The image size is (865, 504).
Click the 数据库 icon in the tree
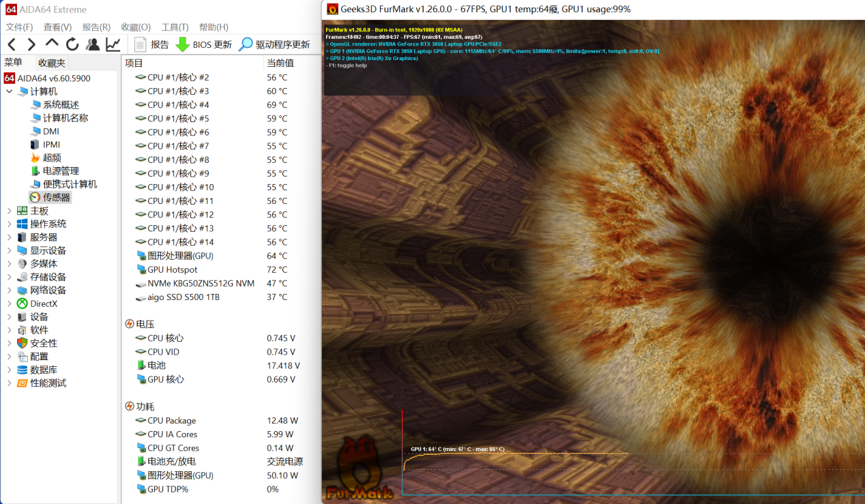pos(23,370)
